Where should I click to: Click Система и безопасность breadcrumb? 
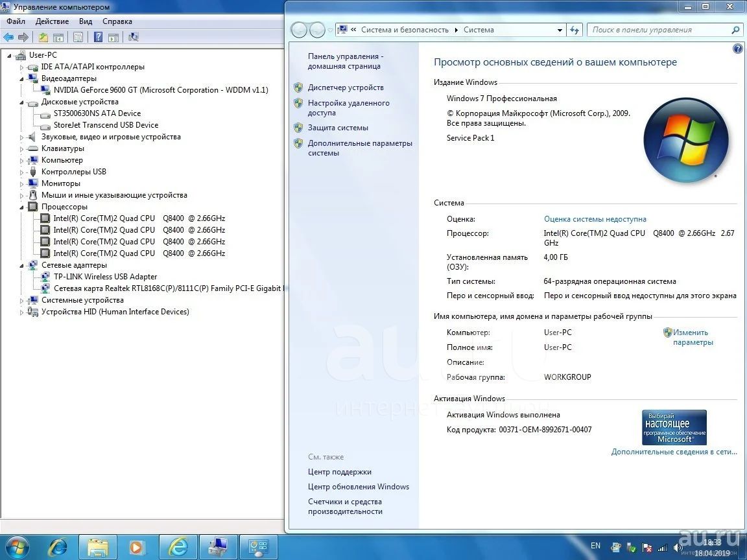pos(405,30)
